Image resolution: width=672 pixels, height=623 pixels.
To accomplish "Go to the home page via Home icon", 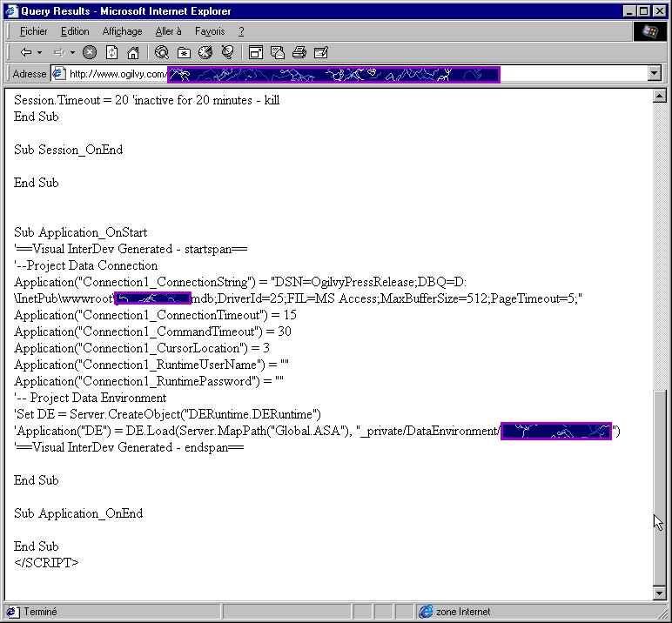I will point(133,52).
